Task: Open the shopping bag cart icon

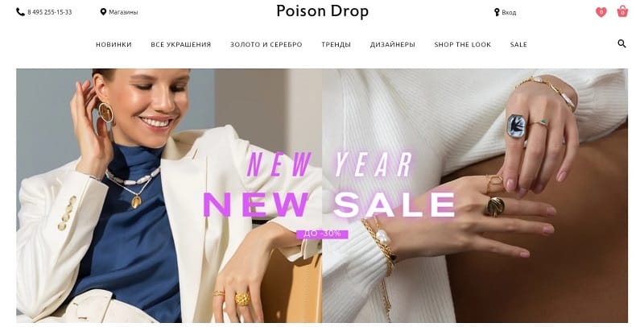Action: pos(622,11)
